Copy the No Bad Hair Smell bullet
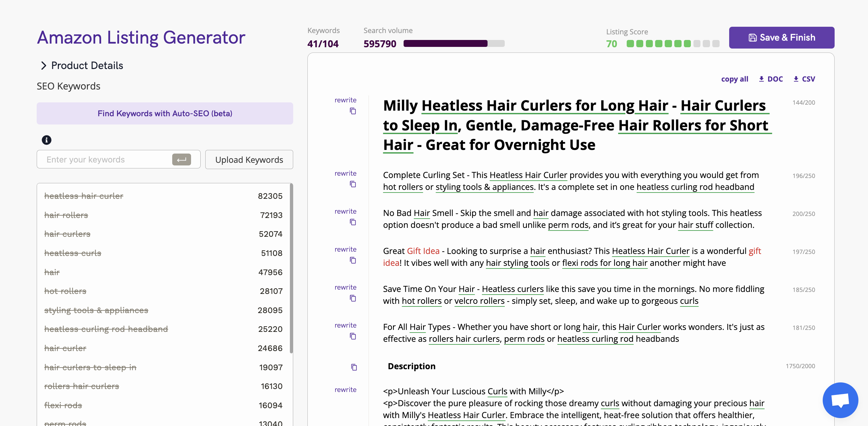Viewport: 868px width, 426px height. click(352, 222)
